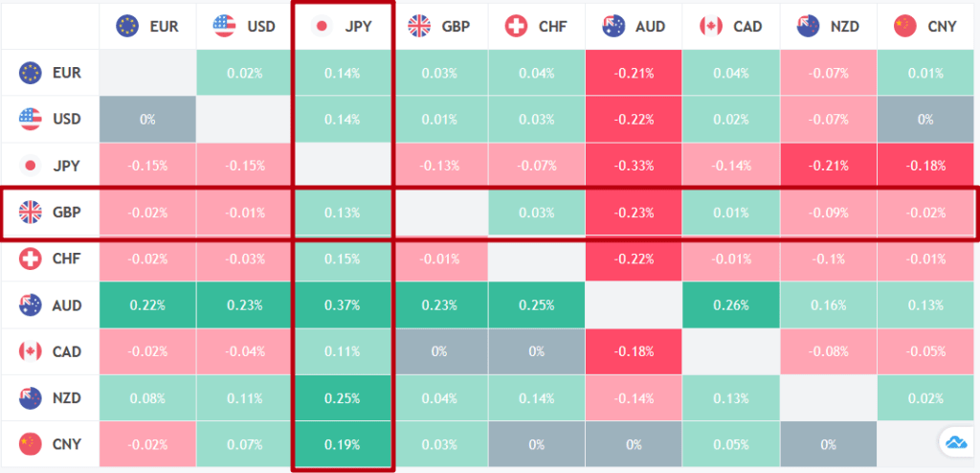
Task: Click the JPY row, AUD column -0.33% cell
Action: click(634, 166)
